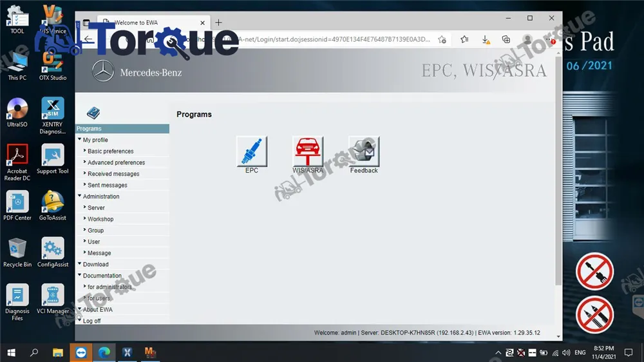Open documentation for administrators
The image size is (644, 362).
point(109,287)
